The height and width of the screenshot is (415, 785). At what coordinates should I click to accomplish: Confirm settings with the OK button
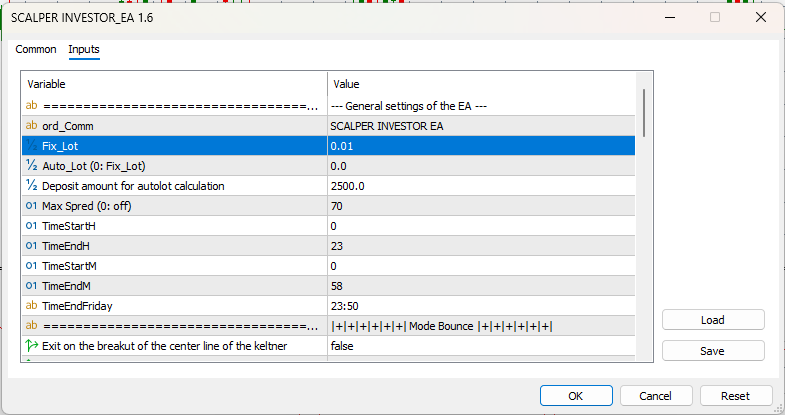click(576, 395)
